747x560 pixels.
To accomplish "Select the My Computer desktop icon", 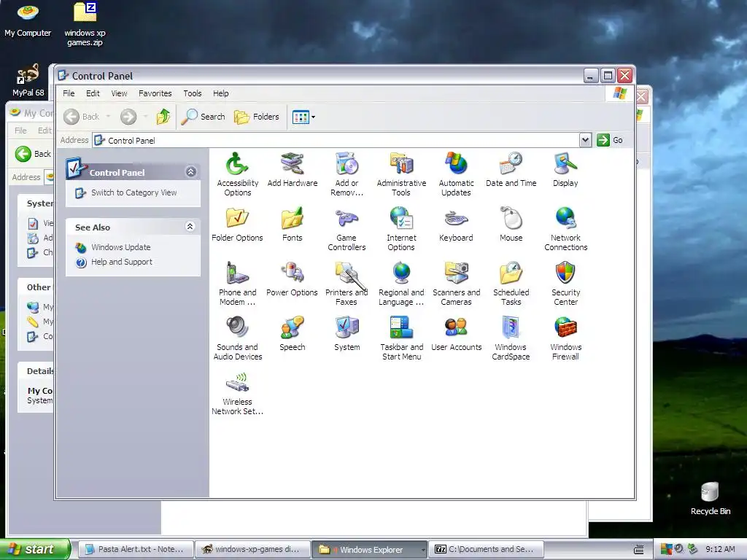I will (28, 20).
